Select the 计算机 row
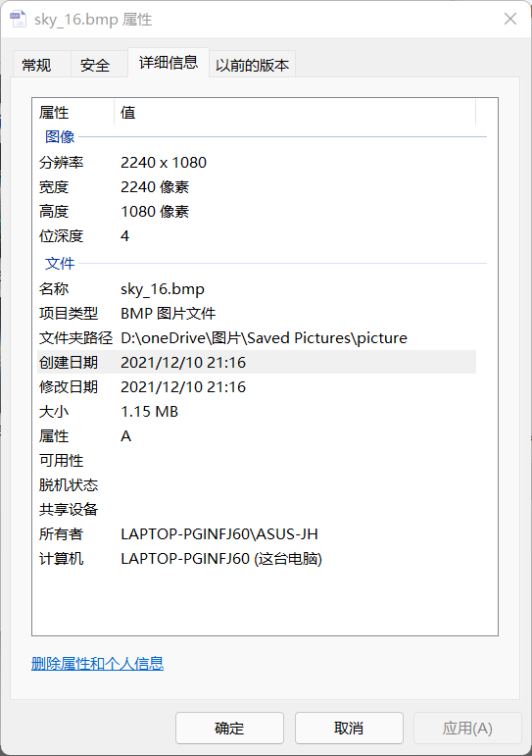This screenshot has height=756, width=532. click(x=257, y=559)
